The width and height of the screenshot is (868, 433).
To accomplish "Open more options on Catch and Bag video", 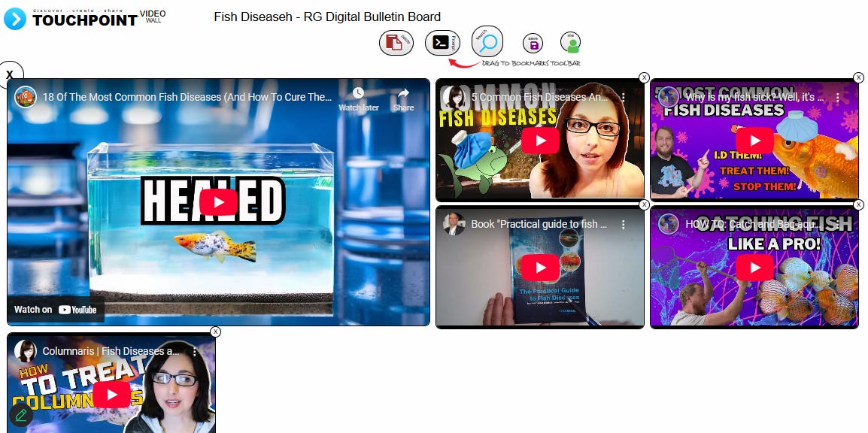I will 838,225.
